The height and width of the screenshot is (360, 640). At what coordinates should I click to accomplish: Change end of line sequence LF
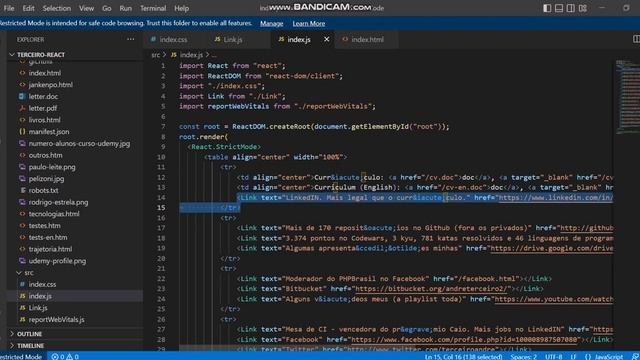pos(573,356)
